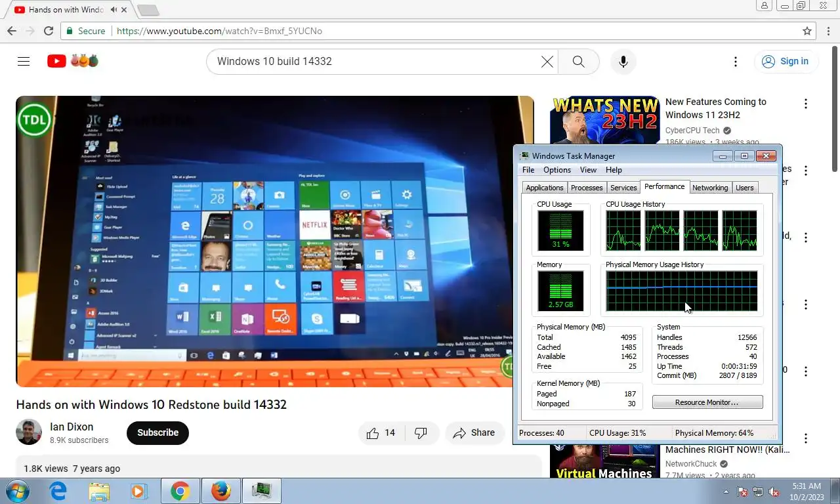Reload the page in Chrome
Image resolution: width=840 pixels, height=504 pixels.
[49, 31]
